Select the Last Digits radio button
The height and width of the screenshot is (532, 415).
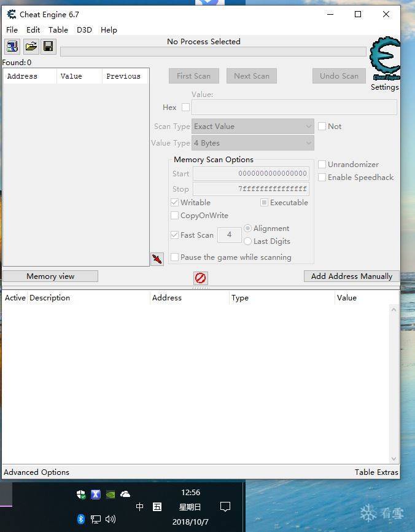coord(247,241)
